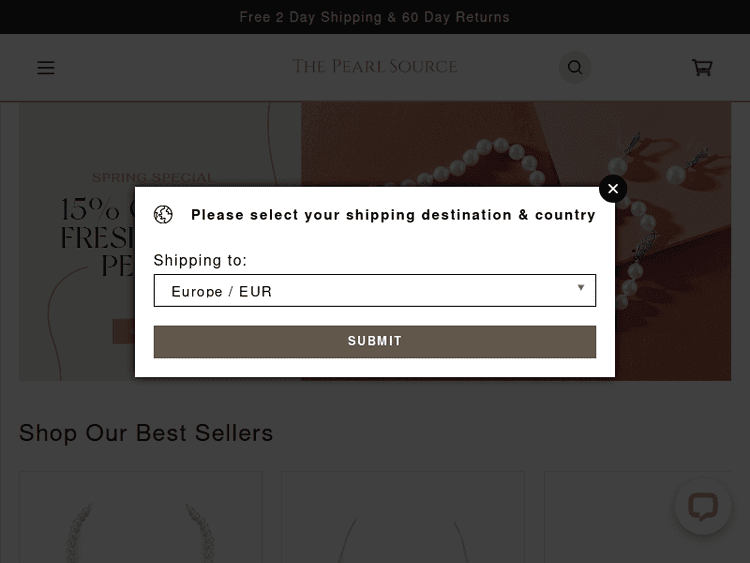Click the "Shipping to:" label

click(x=200, y=260)
